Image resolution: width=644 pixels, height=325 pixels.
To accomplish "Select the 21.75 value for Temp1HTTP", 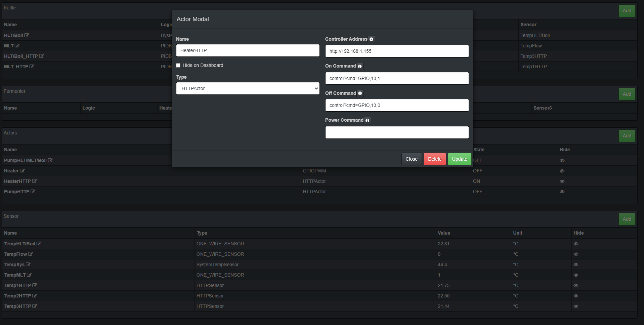I will click(x=443, y=285).
